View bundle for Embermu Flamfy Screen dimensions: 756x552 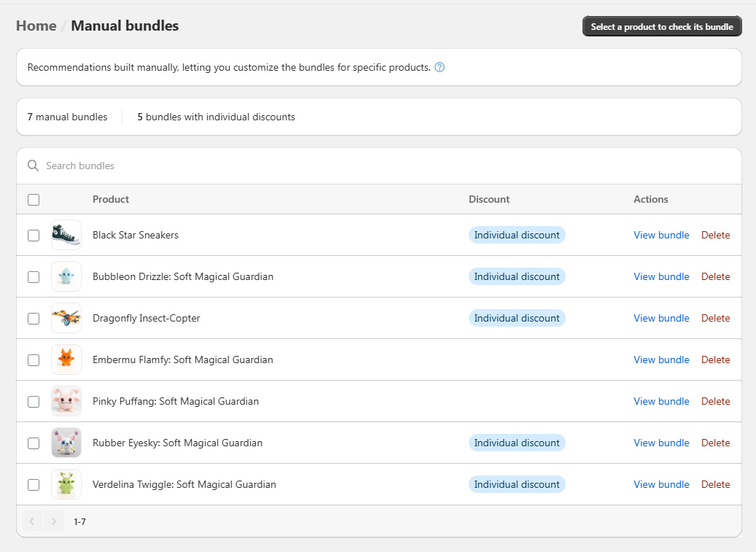click(661, 359)
